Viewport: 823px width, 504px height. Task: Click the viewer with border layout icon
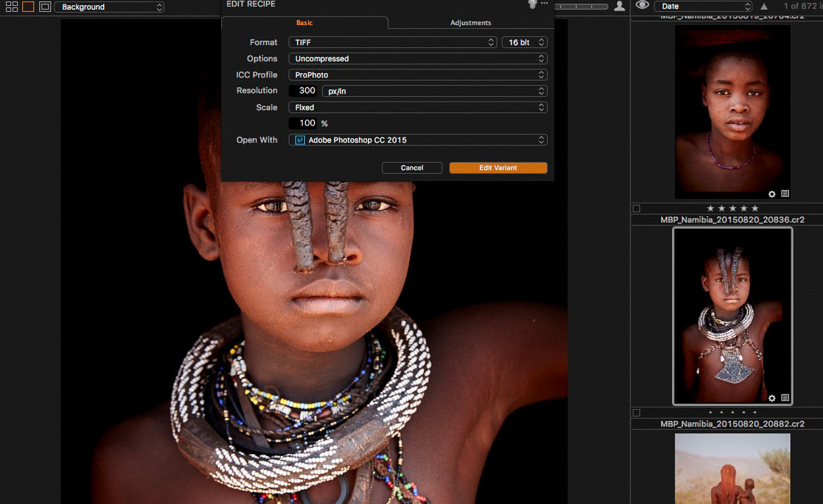[44, 6]
